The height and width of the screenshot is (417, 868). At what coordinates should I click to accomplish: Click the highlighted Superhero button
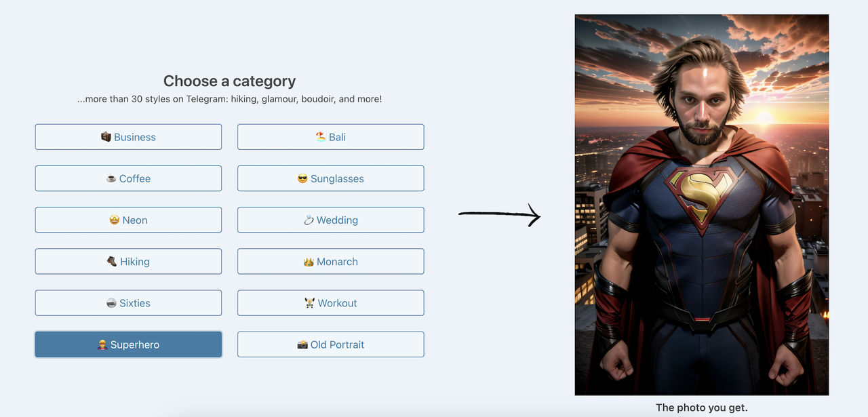[128, 344]
